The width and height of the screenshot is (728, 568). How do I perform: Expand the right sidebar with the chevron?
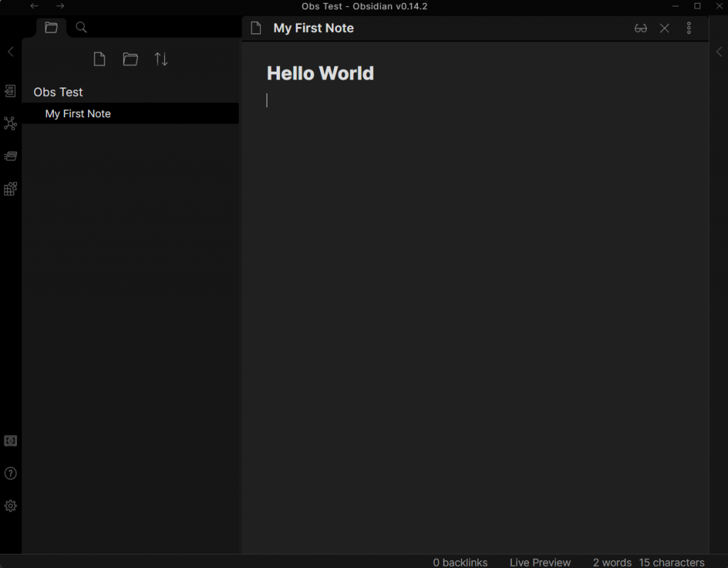[x=719, y=51]
